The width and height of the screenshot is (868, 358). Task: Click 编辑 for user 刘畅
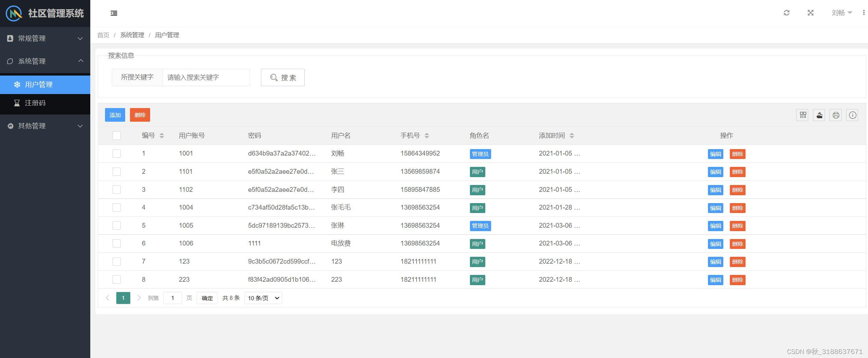click(x=715, y=154)
